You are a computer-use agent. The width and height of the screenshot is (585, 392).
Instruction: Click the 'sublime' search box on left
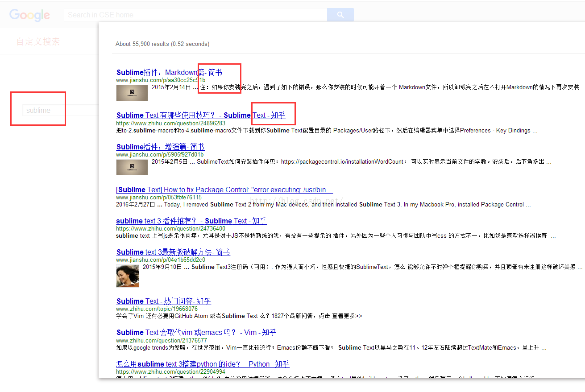click(60, 110)
